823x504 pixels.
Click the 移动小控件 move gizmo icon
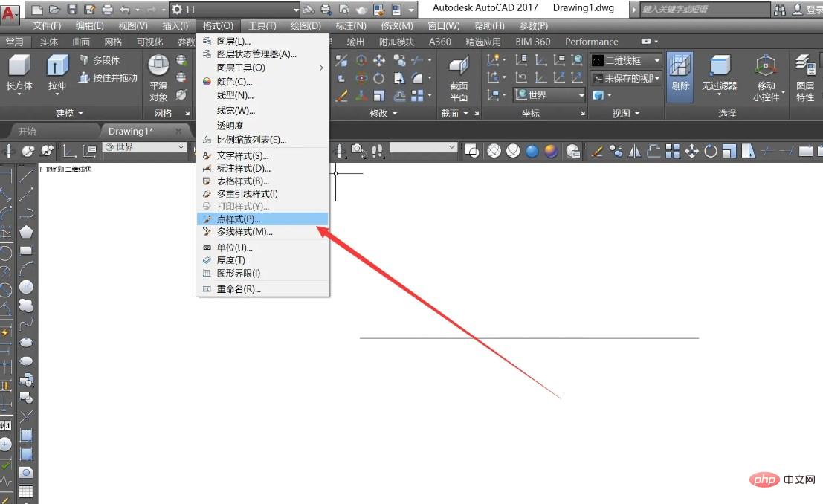click(766, 65)
